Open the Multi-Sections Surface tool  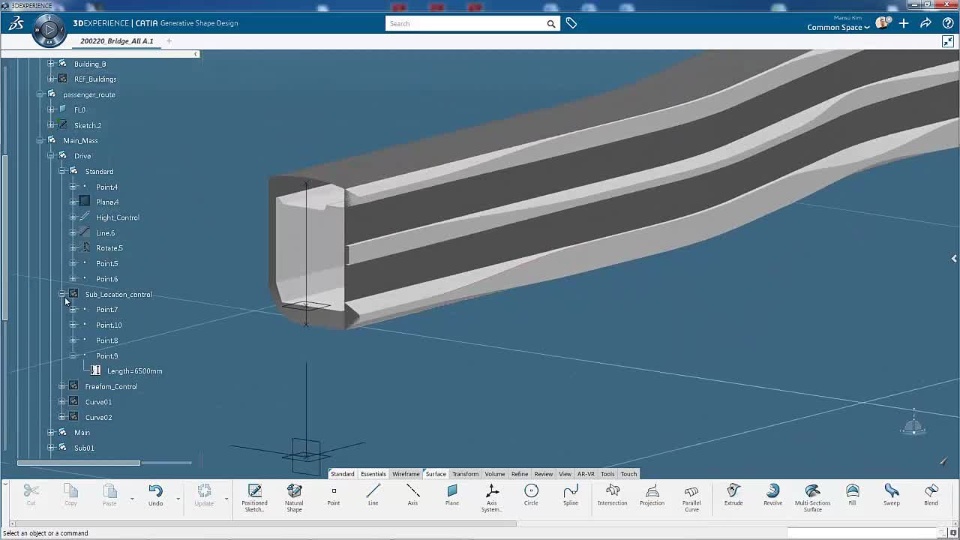(812, 497)
